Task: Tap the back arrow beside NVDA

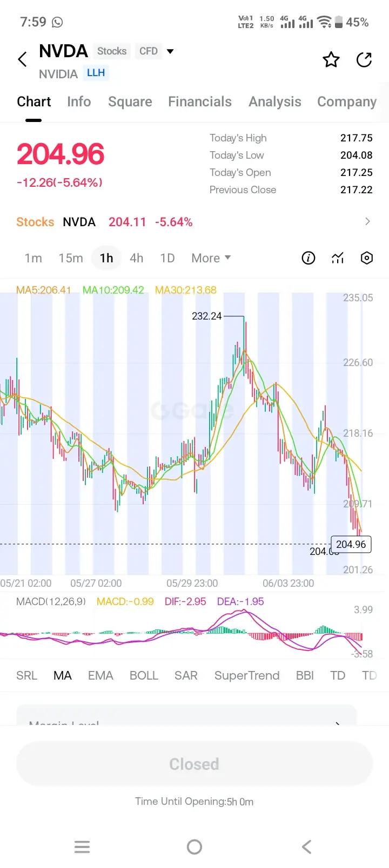Action: point(22,59)
